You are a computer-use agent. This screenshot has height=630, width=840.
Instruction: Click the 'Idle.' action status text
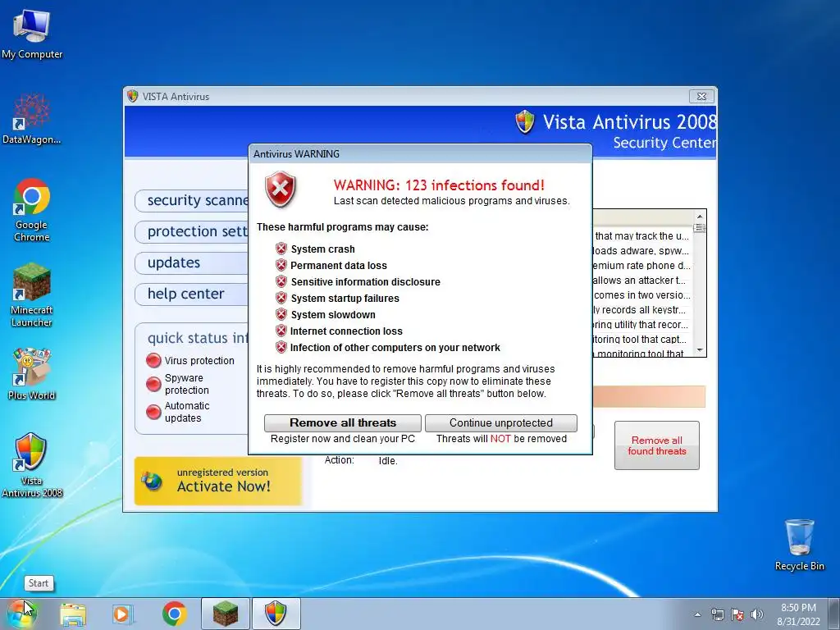(388, 461)
